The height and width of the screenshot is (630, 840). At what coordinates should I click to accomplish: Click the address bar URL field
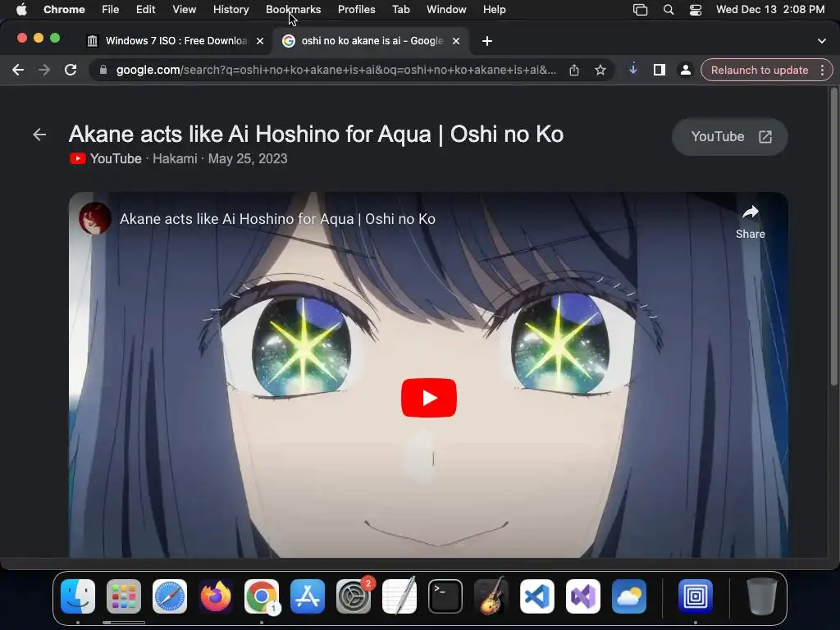click(x=336, y=70)
